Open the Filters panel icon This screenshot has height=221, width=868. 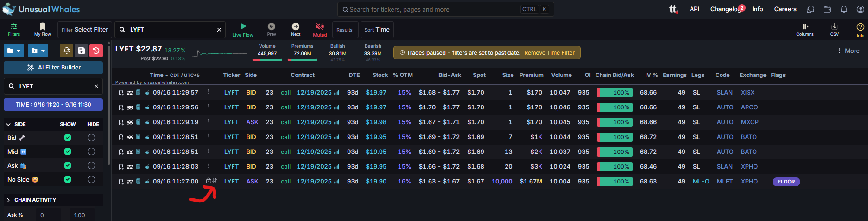click(x=14, y=29)
